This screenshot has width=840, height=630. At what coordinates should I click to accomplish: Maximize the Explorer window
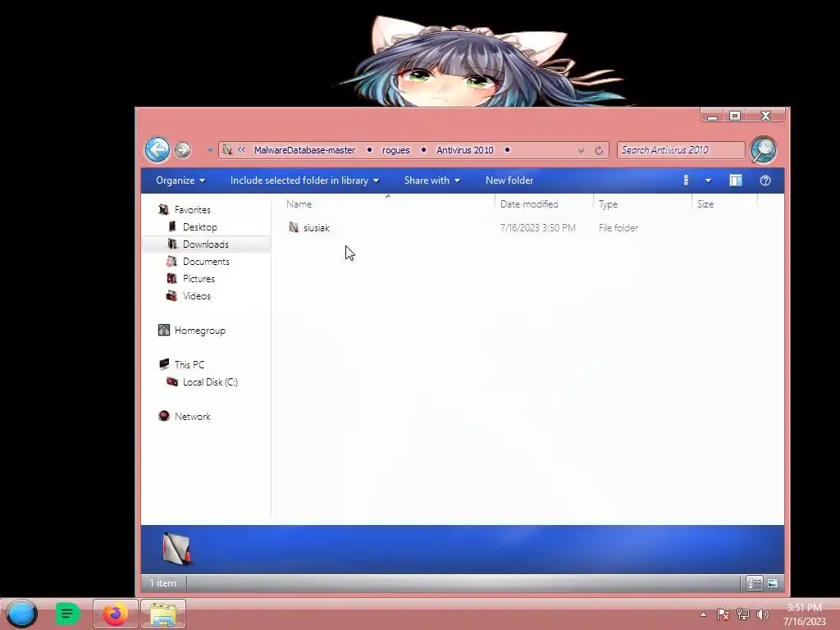[x=735, y=116]
